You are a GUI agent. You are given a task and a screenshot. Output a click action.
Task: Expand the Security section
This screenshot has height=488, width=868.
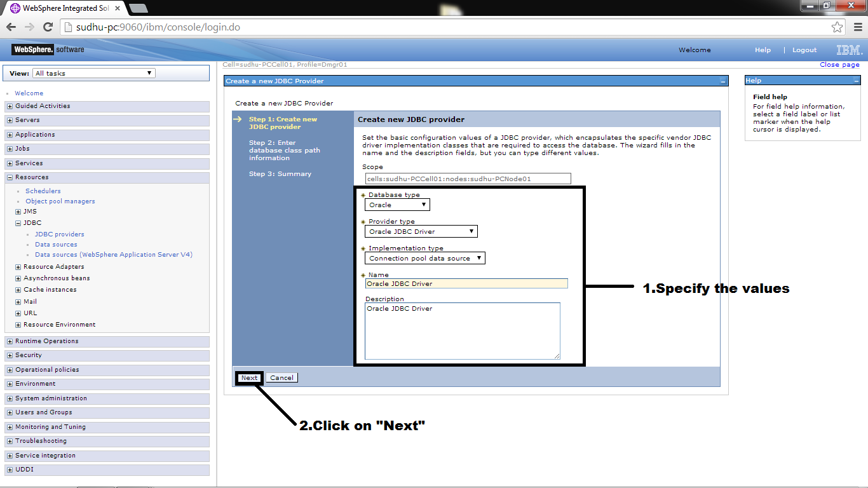10,355
